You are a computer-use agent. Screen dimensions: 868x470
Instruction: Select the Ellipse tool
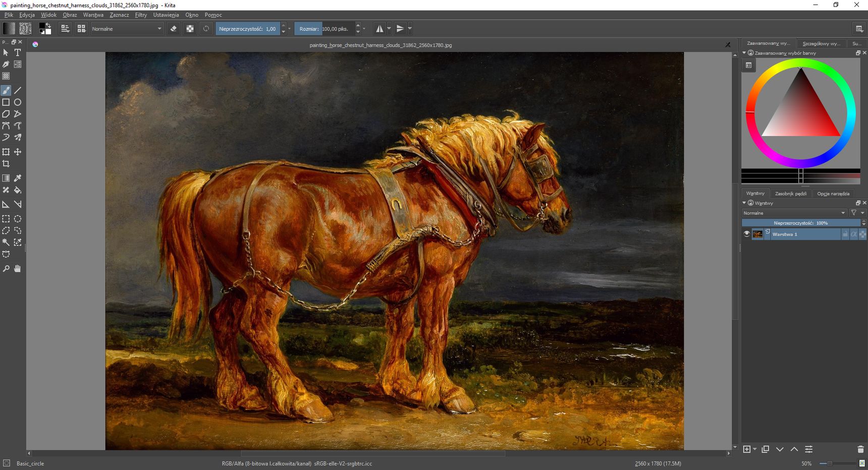[x=18, y=102]
